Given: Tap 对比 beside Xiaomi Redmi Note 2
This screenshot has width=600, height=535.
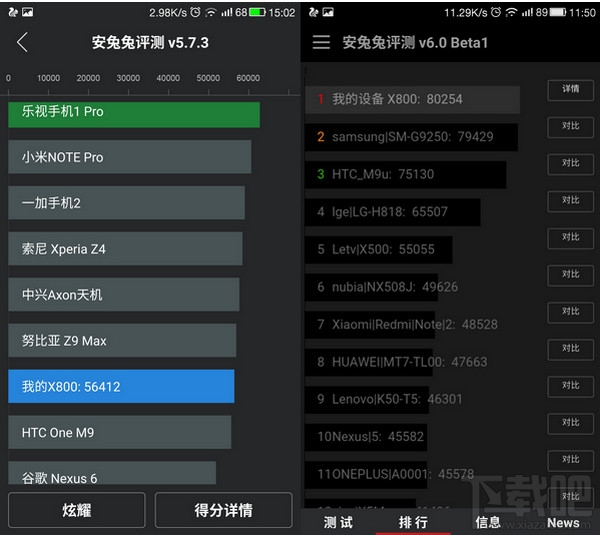Looking at the screenshot, I should pyautogui.click(x=571, y=313).
